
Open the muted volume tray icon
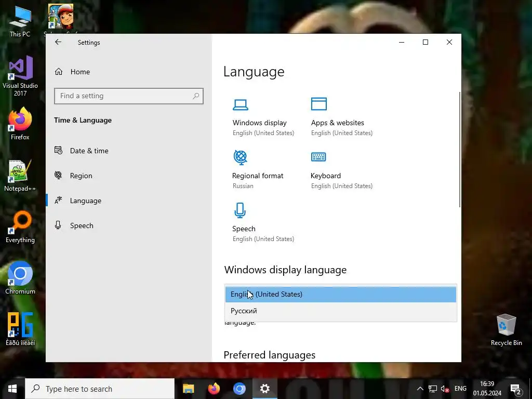pyautogui.click(x=445, y=389)
